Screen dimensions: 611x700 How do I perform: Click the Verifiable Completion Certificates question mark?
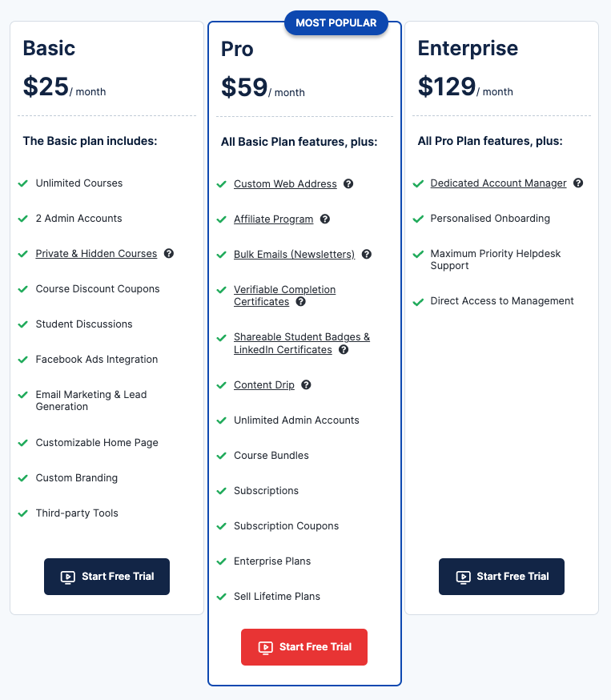299,303
